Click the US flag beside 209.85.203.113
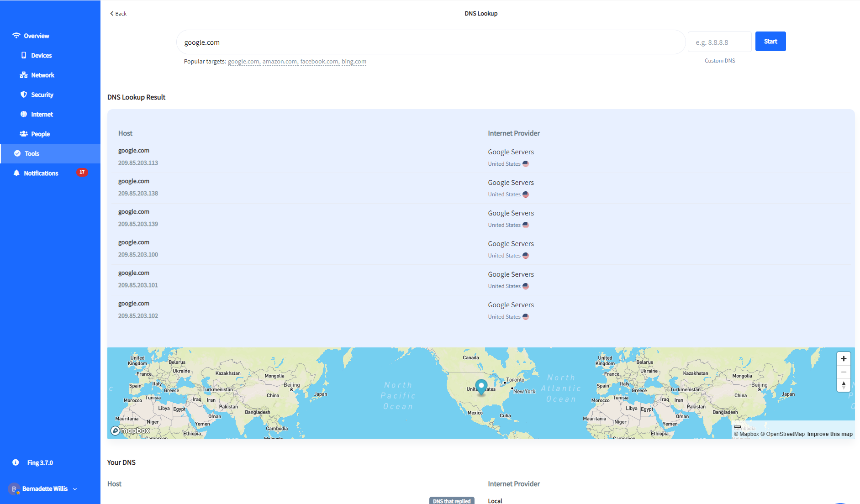860x504 pixels. point(526,164)
